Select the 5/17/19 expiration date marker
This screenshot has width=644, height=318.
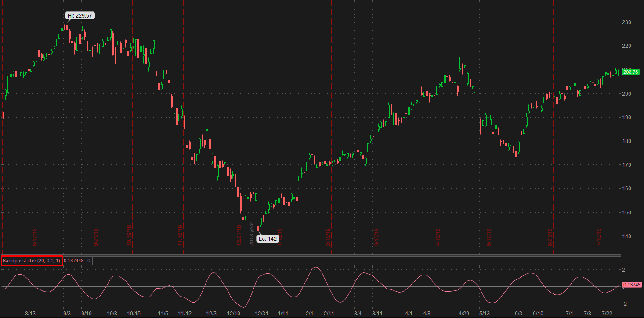[489, 237]
